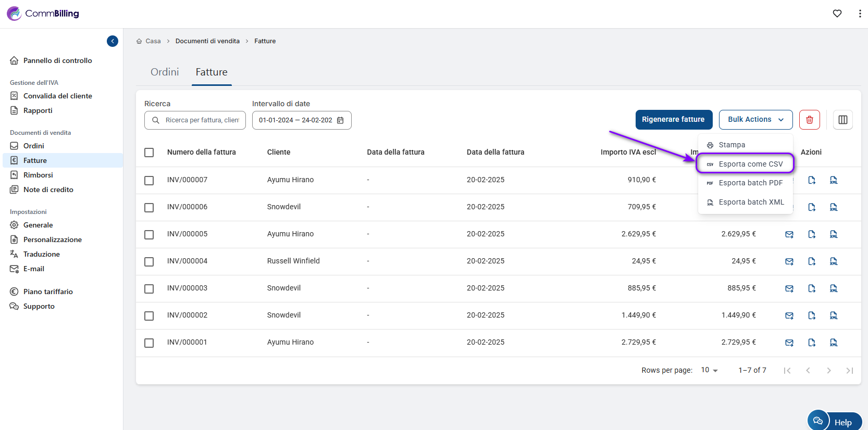Check the box for invoice INV/000007

[149, 180]
